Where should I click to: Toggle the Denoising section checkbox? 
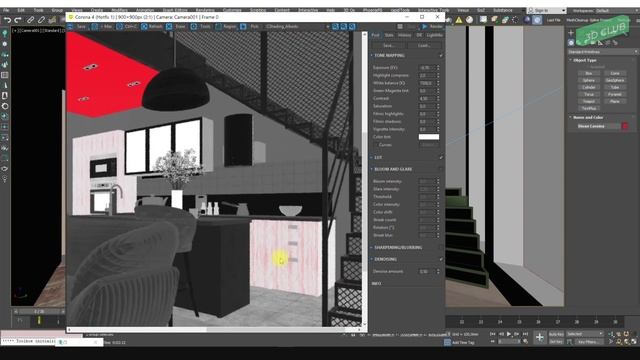[441, 259]
